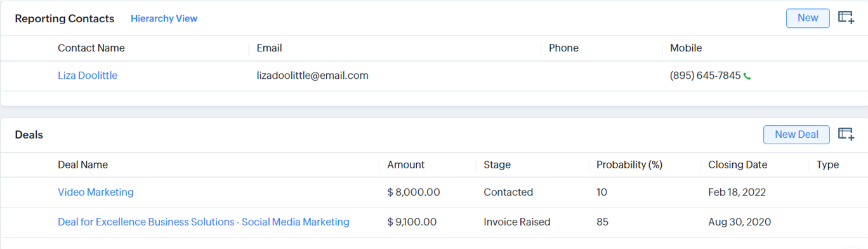This screenshot has height=249, width=868.
Task: Click the column settings icon in Reporting Contacts
Action: click(846, 18)
